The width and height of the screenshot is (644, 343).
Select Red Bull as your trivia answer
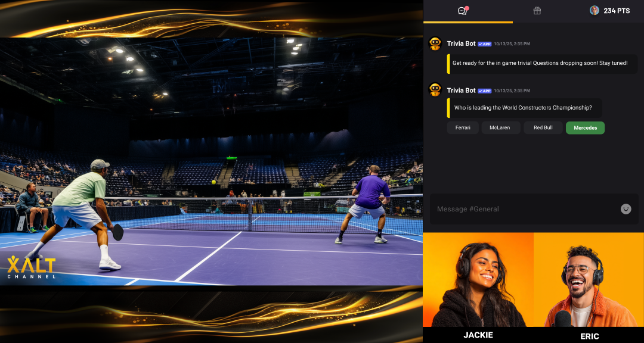click(543, 127)
